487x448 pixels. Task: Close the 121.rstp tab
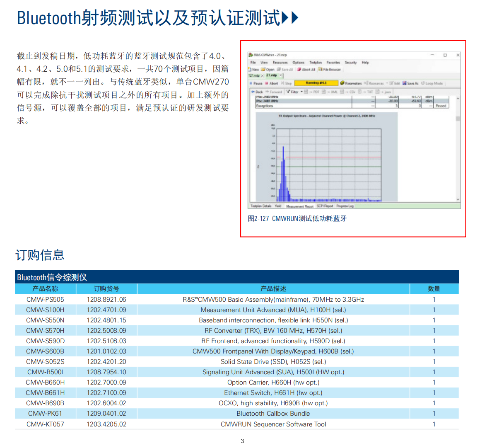click(262, 75)
